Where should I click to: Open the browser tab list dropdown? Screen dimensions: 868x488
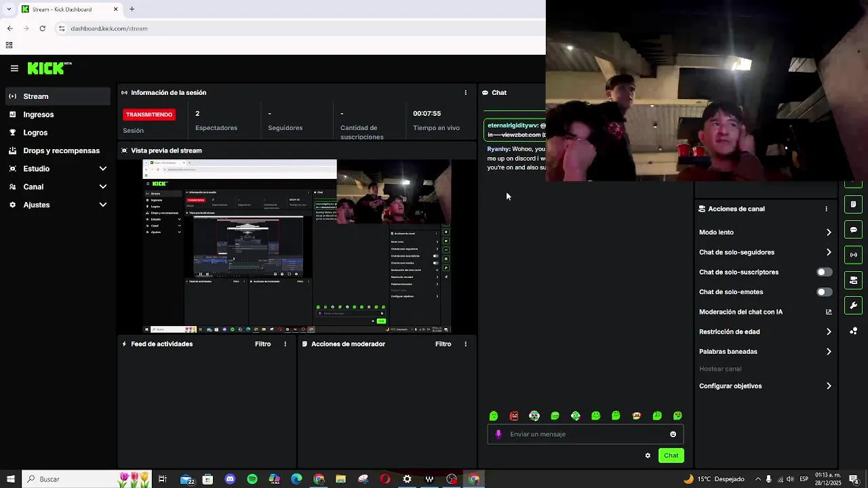pyautogui.click(x=9, y=9)
